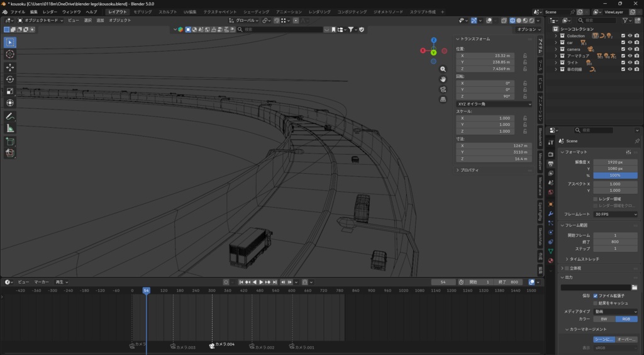Click the オプション button in viewport
This screenshot has width=644, height=355.
click(528, 30)
